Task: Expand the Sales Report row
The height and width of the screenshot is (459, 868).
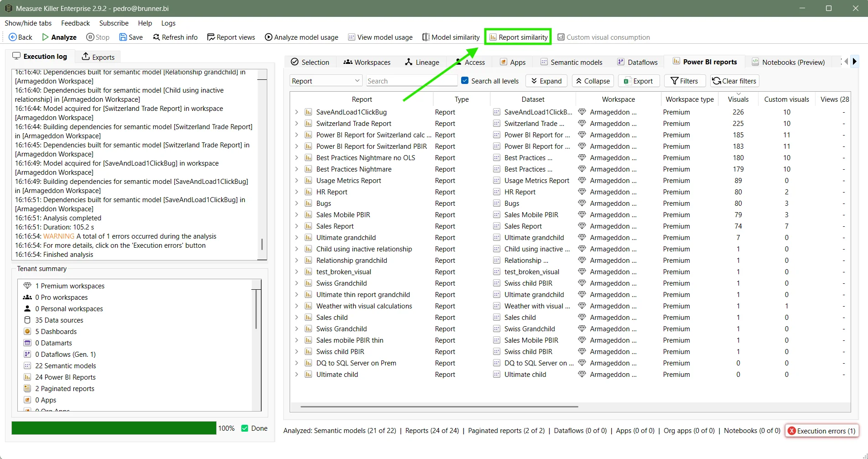Action: coord(296,226)
